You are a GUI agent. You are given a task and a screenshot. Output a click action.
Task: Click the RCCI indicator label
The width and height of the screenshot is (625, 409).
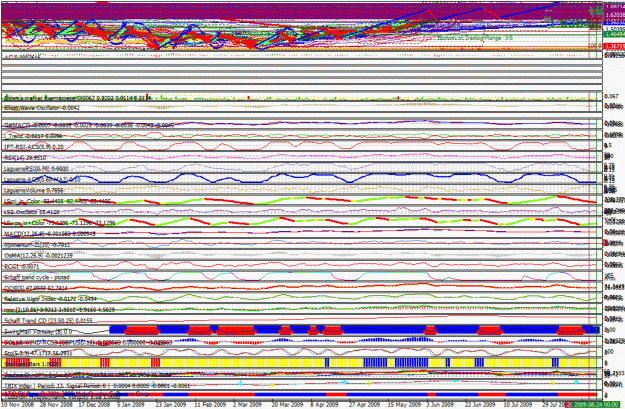tap(22, 266)
